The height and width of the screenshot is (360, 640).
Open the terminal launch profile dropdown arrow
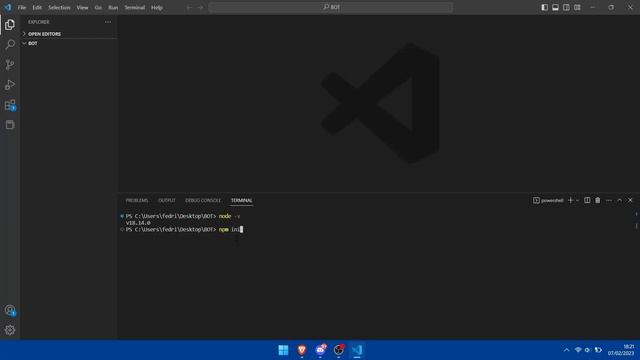click(577, 200)
